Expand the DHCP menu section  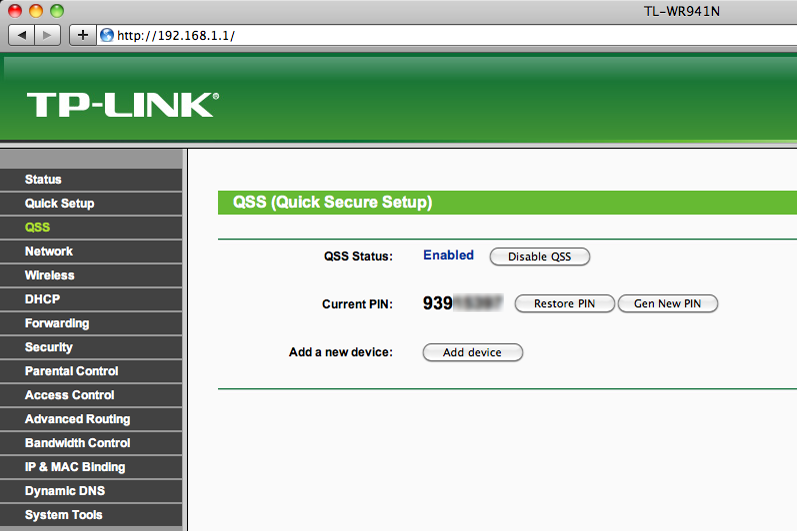click(x=42, y=300)
